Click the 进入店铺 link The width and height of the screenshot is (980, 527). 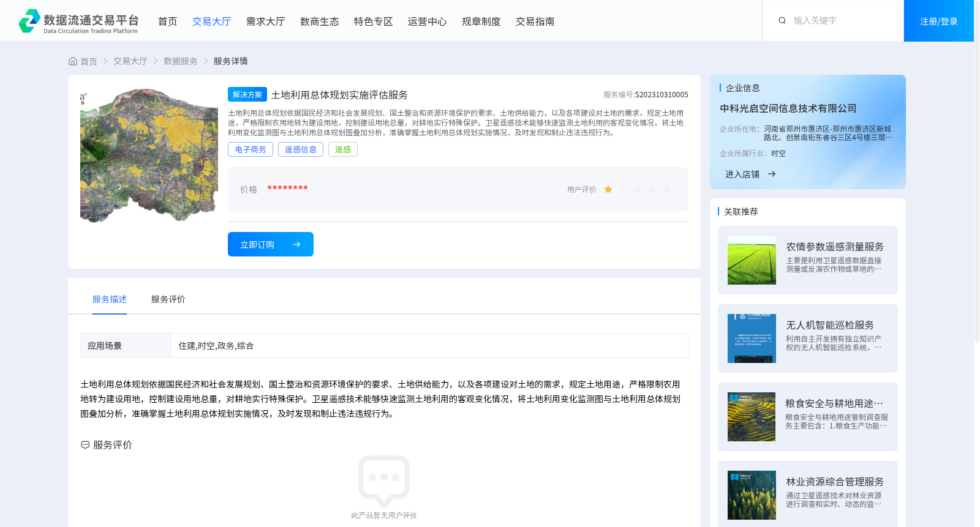(x=742, y=174)
